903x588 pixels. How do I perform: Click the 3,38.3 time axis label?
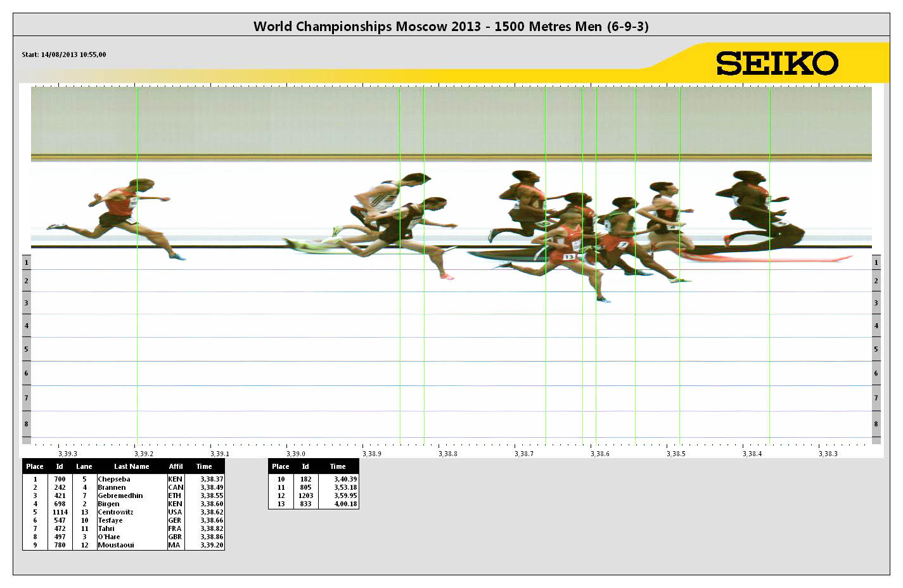click(828, 454)
